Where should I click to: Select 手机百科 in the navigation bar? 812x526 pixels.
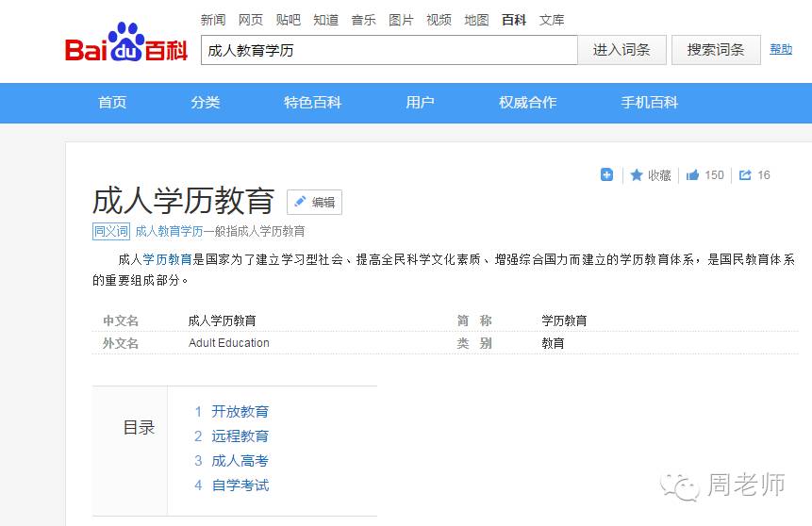(649, 103)
